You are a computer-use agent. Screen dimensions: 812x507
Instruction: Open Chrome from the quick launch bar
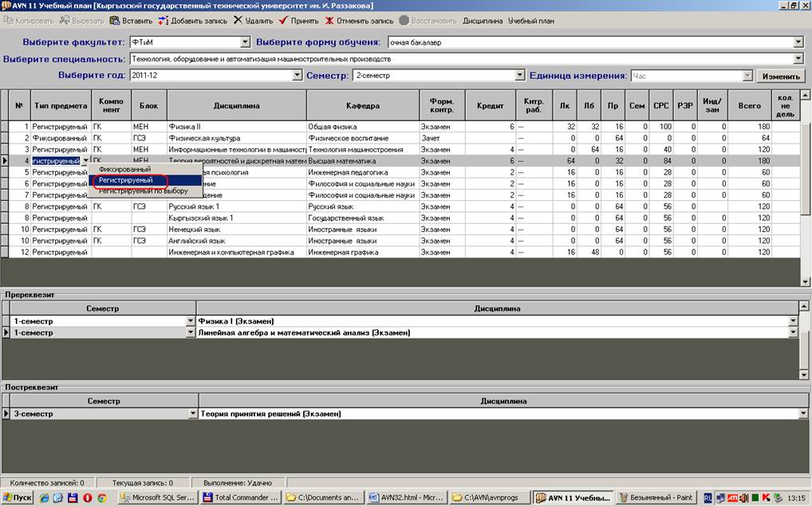point(102,497)
